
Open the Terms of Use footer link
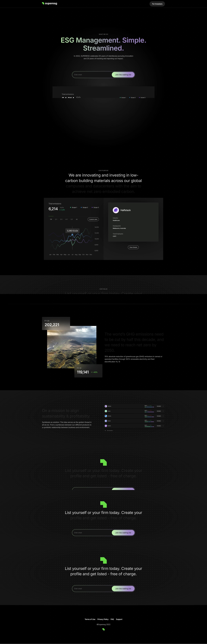click(90, 619)
